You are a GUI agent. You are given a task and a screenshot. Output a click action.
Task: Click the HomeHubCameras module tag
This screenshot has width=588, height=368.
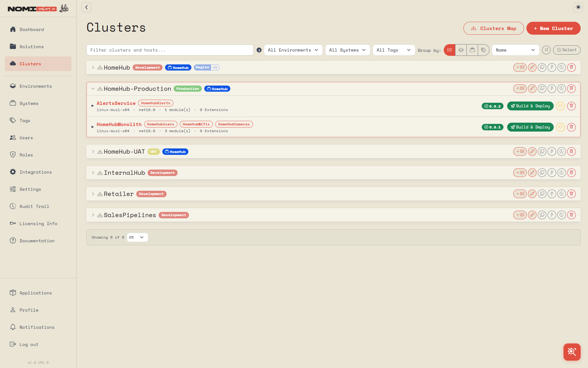234,125
